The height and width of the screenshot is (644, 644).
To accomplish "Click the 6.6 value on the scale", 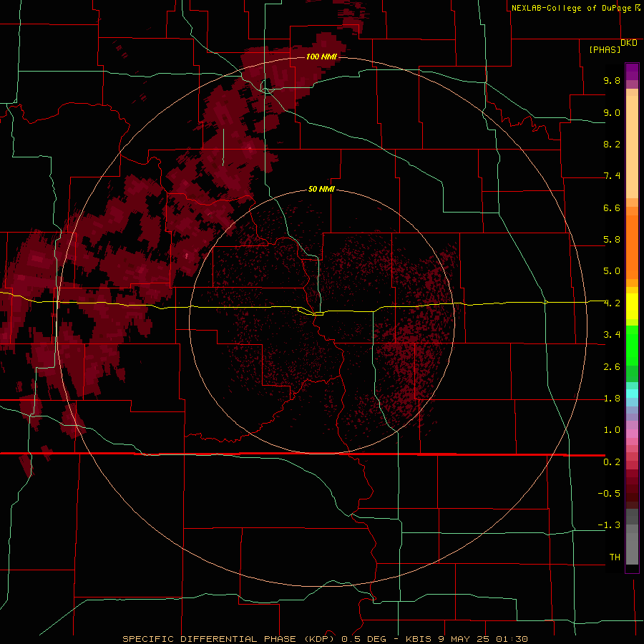I will pyautogui.click(x=612, y=208).
